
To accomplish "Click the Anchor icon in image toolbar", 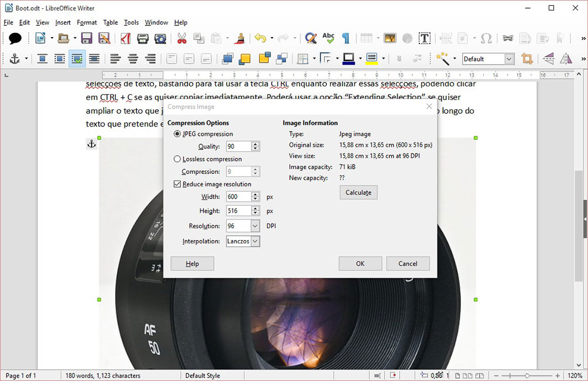I will click(15, 59).
